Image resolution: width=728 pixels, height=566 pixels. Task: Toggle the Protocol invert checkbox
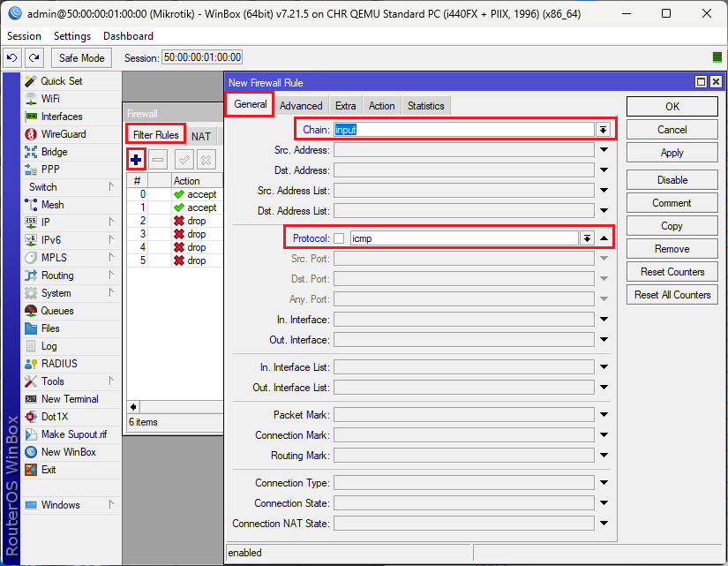click(x=339, y=238)
